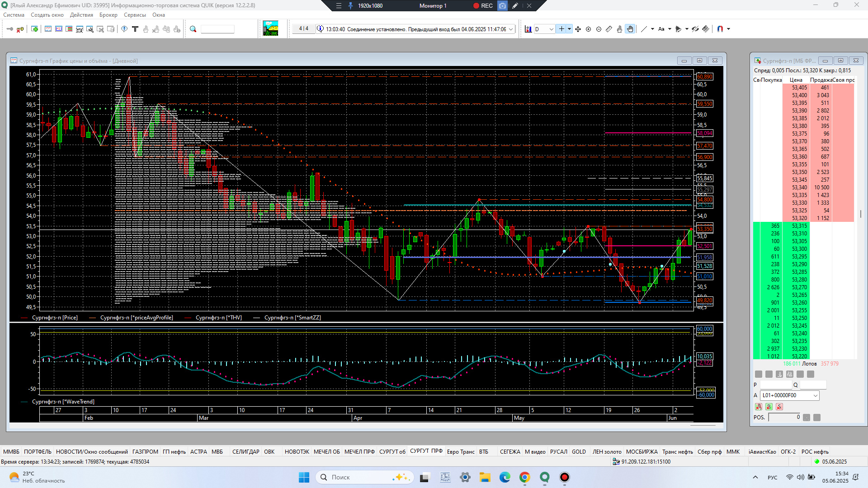Click the bold T text icon
This screenshot has height=488, width=868.
135,29
